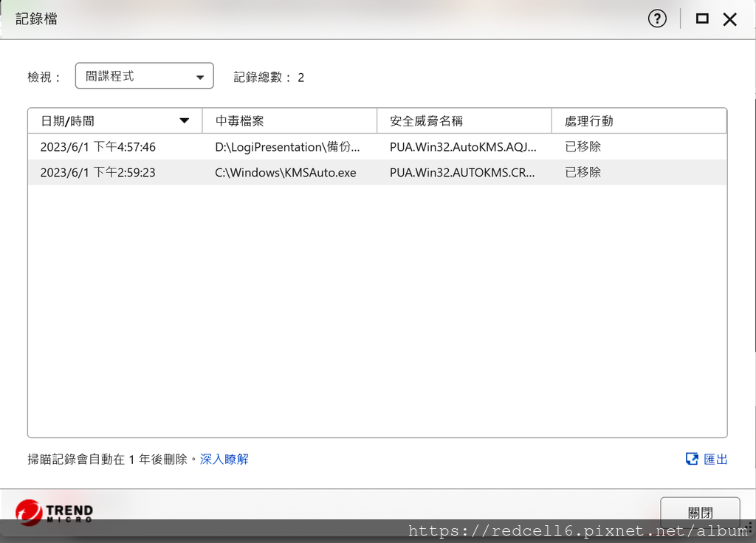Click the maximize icon in title bar
This screenshot has width=756, height=543.
[x=701, y=18]
